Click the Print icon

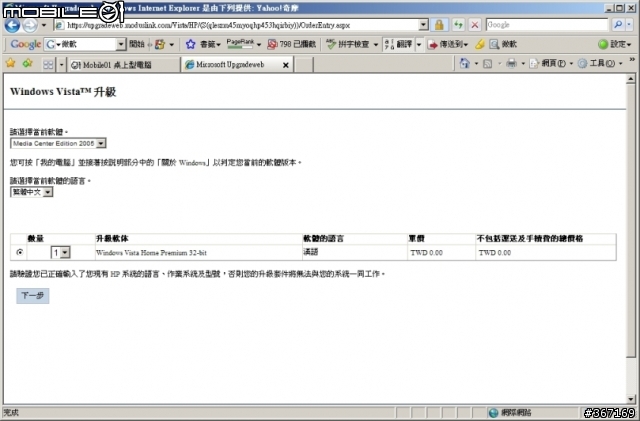point(511,63)
